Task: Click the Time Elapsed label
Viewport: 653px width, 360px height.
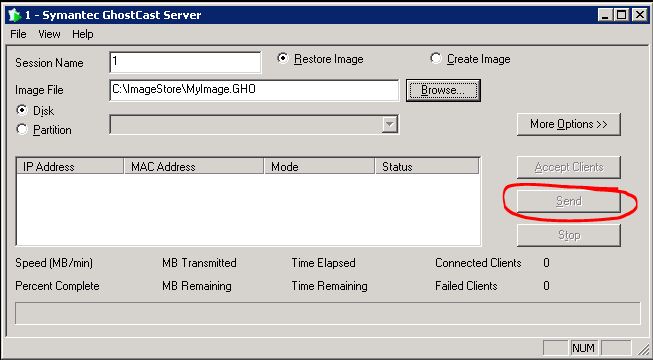Action: pos(324,263)
